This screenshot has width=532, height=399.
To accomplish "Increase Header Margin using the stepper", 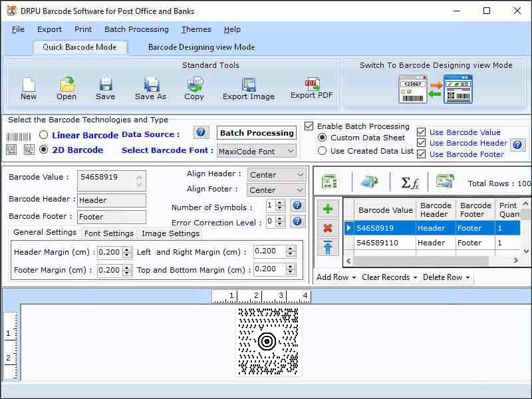I will [x=127, y=249].
